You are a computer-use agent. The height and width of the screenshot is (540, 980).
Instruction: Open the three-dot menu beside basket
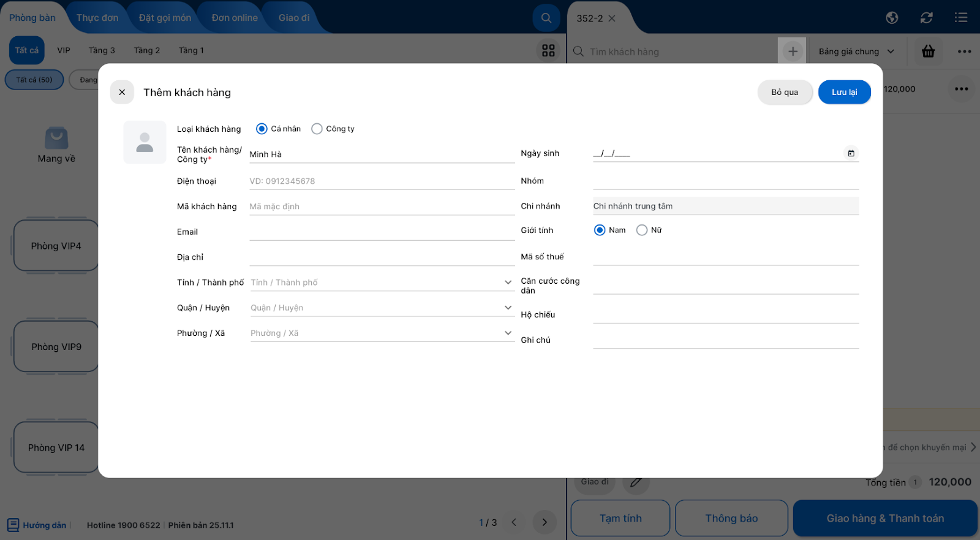965,51
